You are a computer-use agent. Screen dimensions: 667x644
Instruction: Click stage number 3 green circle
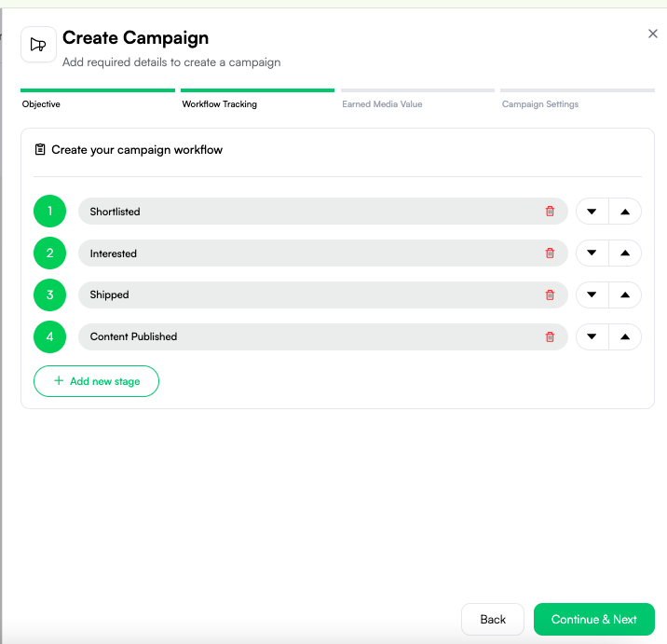pos(49,295)
